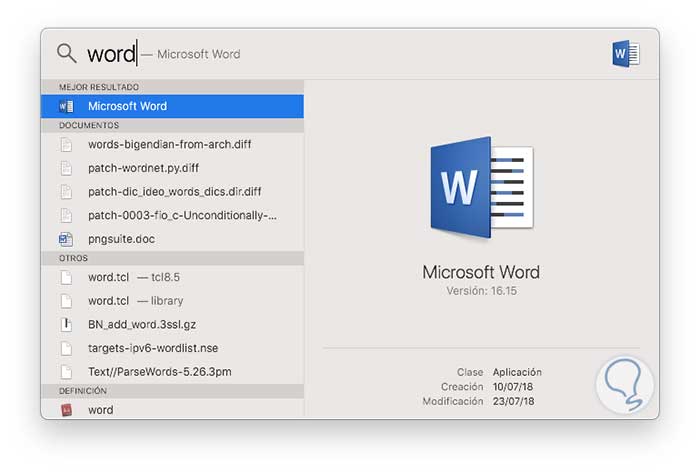Click the red Dictionary icon beside word
Screen dimensions: 700x473
click(x=66, y=410)
